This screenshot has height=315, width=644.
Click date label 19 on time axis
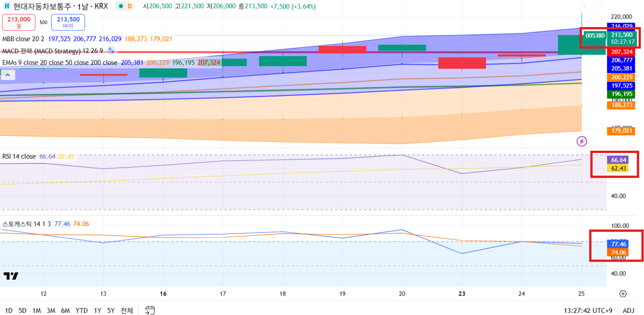pos(342,294)
